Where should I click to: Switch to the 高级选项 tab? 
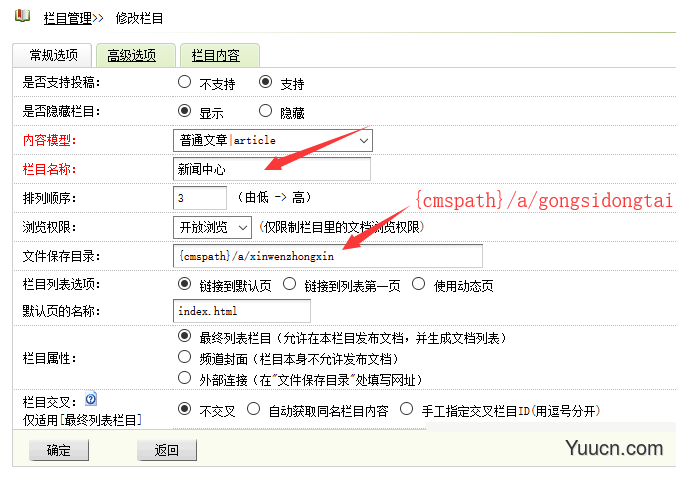pos(132,56)
